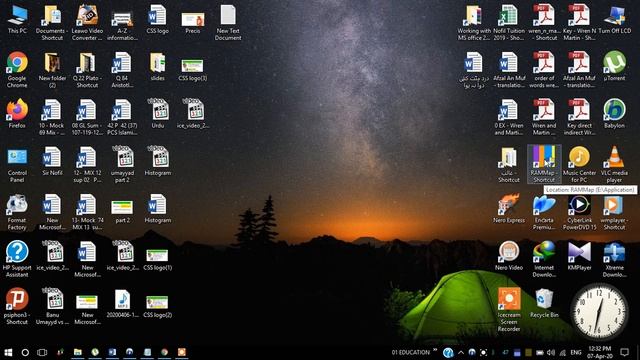Switch to Icecream Recorder in the taskbar

[182, 352]
